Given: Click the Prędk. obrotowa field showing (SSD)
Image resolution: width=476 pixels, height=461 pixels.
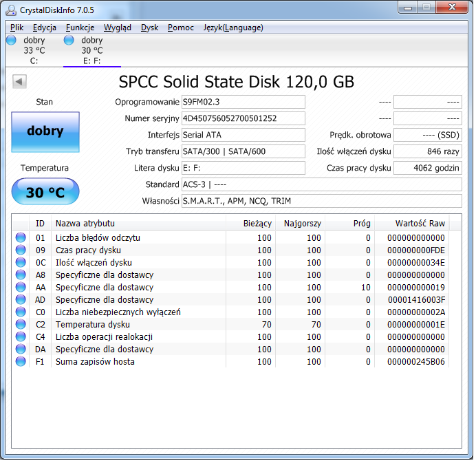Looking at the screenshot, I should pyautogui.click(x=428, y=135).
